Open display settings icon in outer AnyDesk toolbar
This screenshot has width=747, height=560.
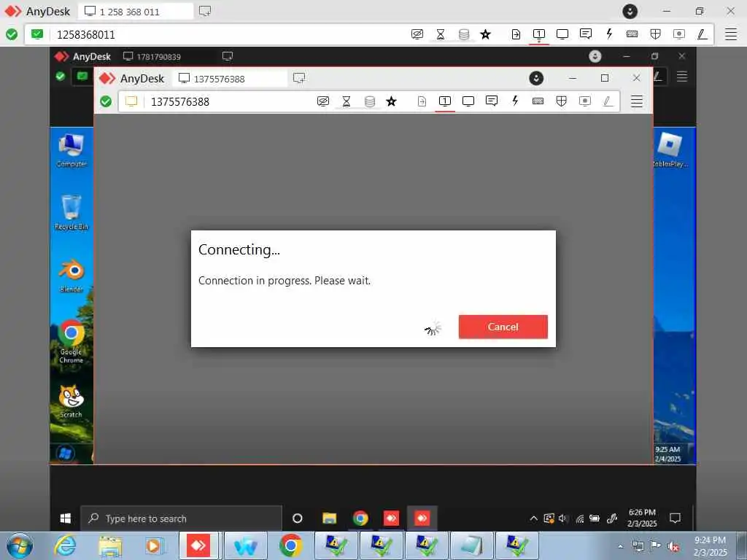562,34
